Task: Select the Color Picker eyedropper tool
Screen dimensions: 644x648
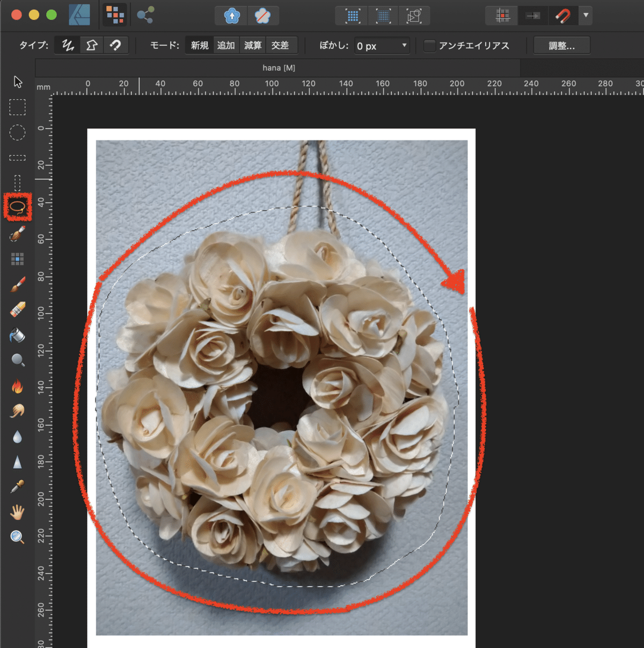Action: [x=17, y=487]
